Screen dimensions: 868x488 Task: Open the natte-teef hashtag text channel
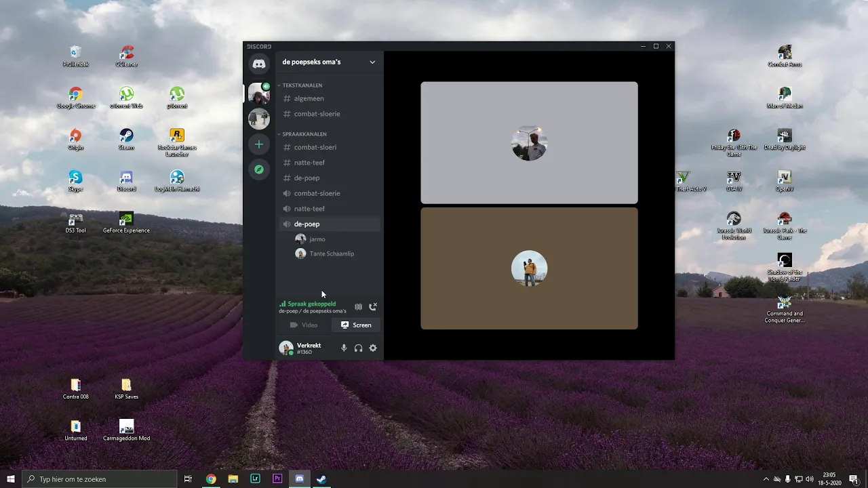click(x=330, y=163)
